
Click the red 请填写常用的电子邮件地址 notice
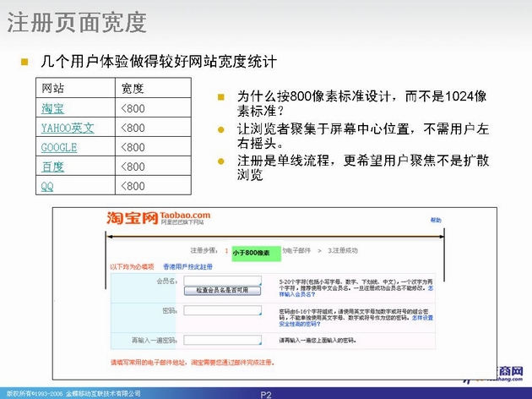(193, 363)
